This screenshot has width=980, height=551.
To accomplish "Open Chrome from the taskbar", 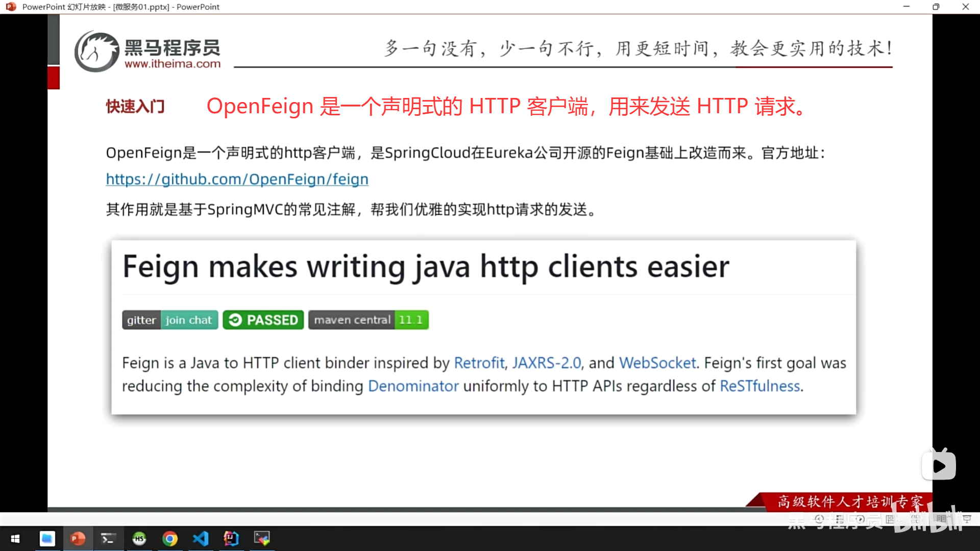I will click(170, 539).
